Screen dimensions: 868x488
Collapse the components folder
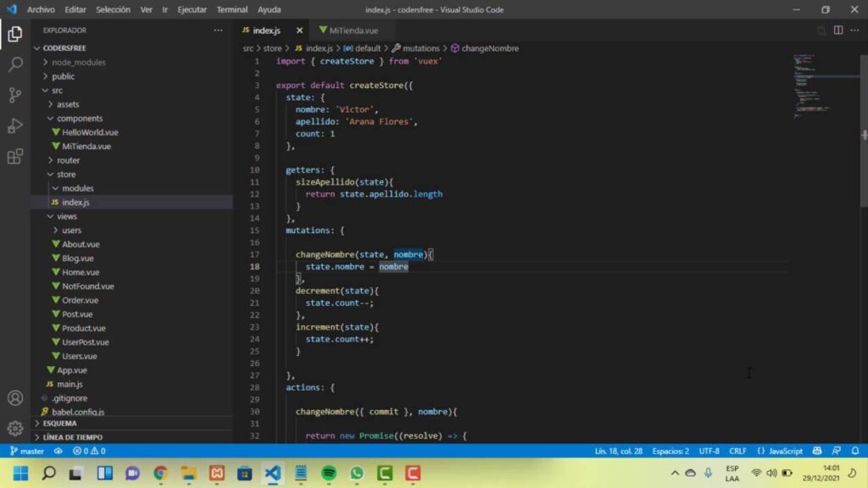click(80, 119)
